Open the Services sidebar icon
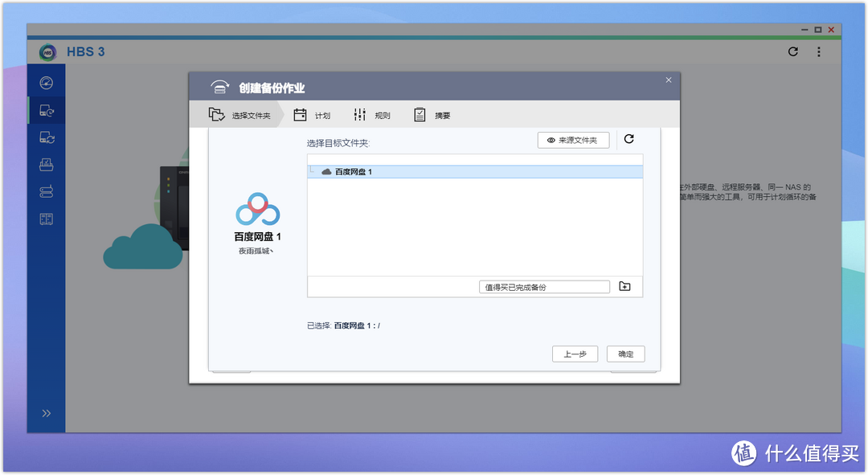The image size is (868, 475). (47, 219)
